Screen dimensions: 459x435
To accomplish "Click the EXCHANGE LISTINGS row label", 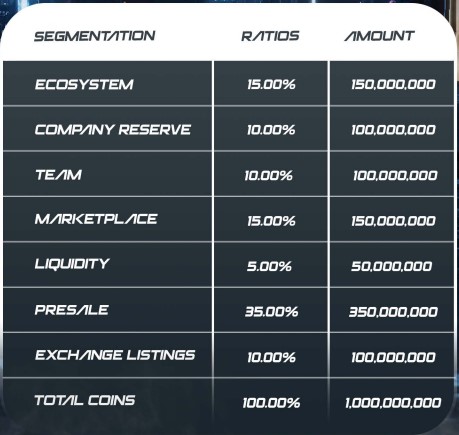I will point(115,355).
